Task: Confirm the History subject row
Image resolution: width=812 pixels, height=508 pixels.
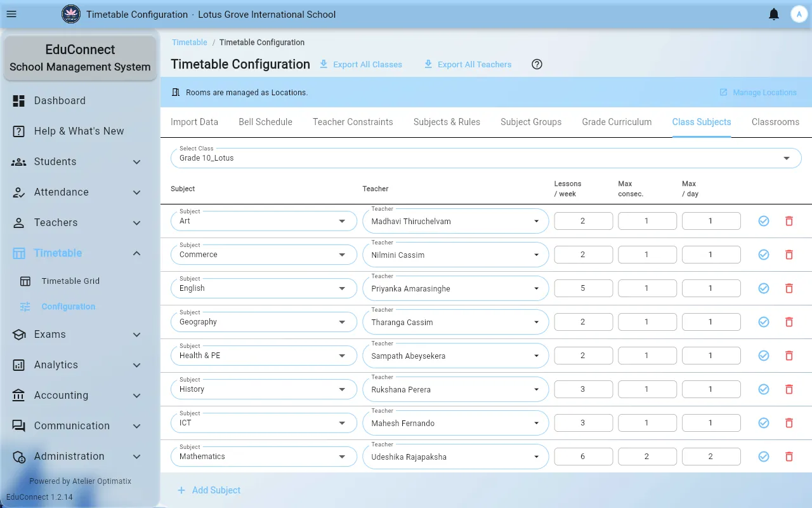Action: coord(764,389)
